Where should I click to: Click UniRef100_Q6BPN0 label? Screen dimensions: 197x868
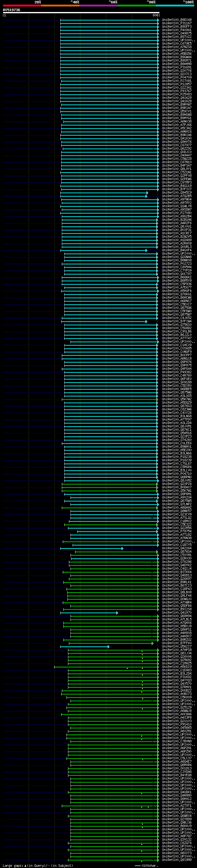(177, 477)
